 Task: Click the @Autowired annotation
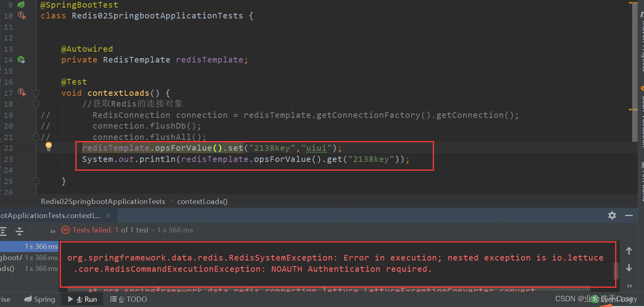pos(87,49)
